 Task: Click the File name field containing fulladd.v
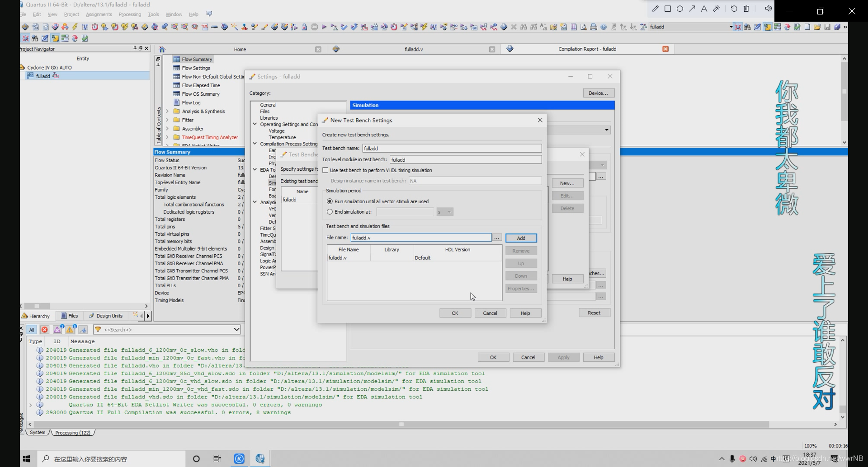pyautogui.click(x=421, y=238)
